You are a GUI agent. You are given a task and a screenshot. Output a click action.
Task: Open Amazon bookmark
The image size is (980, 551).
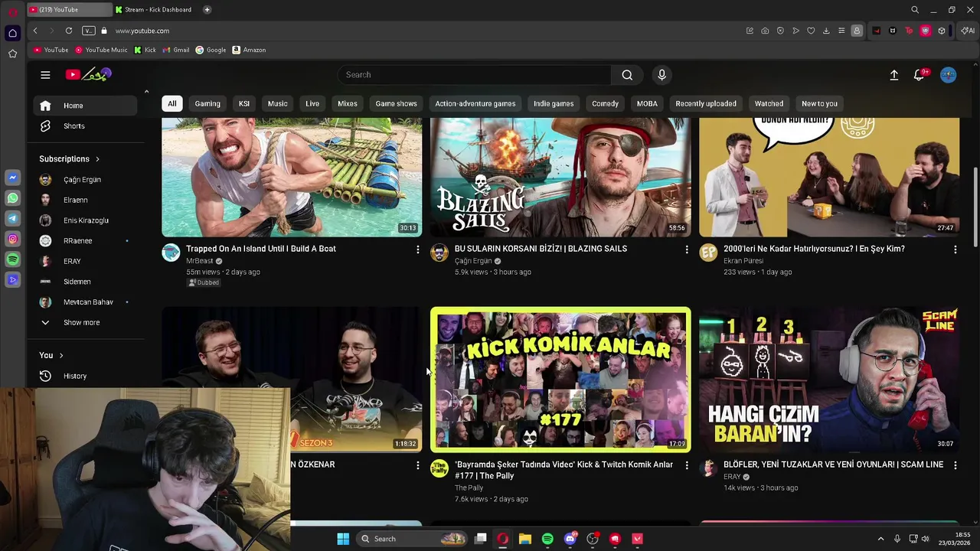click(249, 50)
